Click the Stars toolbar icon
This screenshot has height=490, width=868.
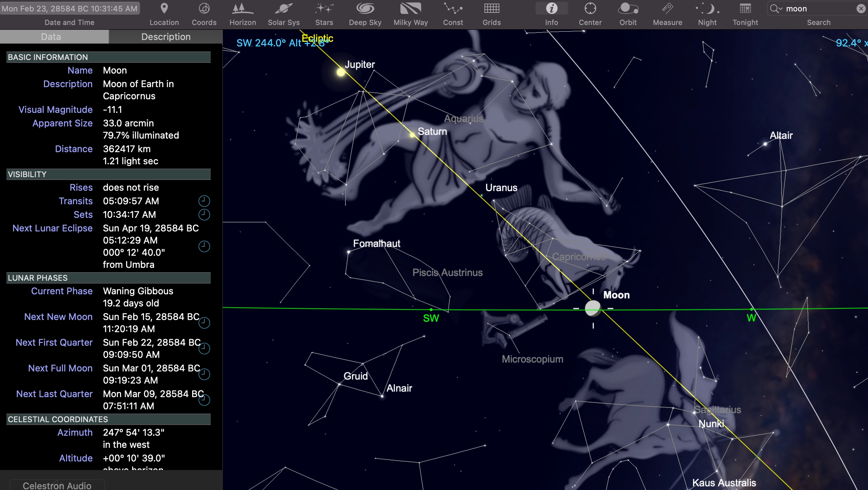pos(324,9)
